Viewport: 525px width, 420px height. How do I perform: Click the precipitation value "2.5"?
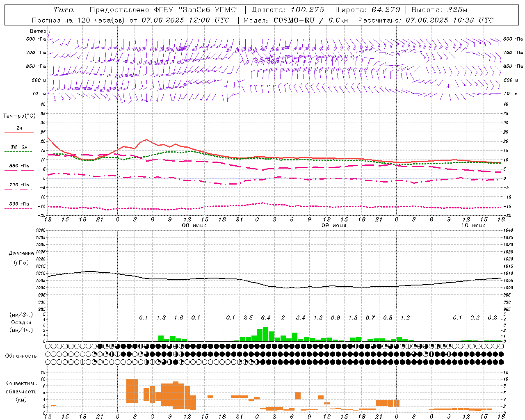point(248,317)
